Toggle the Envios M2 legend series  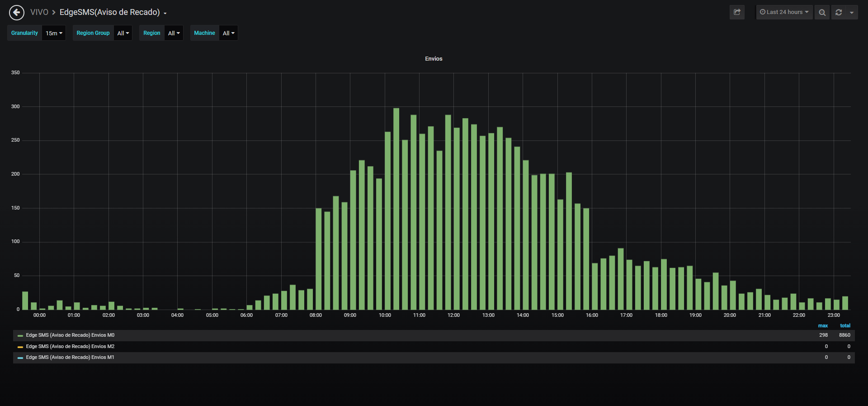pyautogui.click(x=70, y=347)
